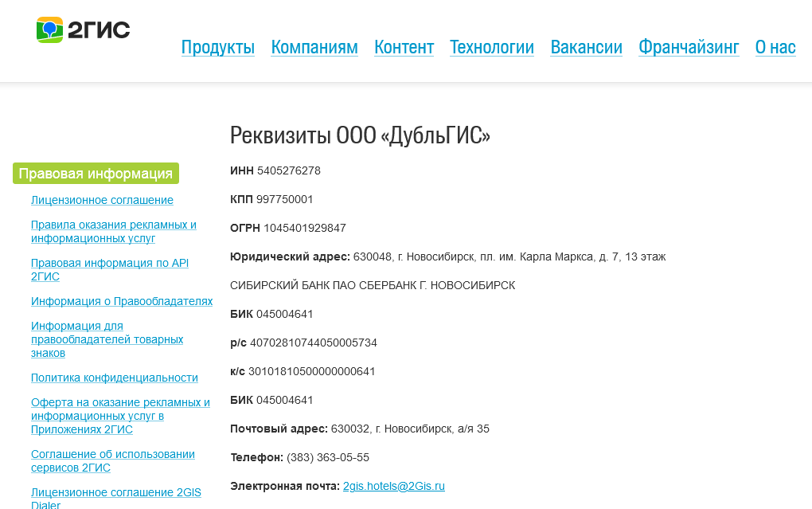Screen dimensions: 812x509
Task: Click the к/с account number 30101810500000000641
Action: pyautogui.click(x=312, y=372)
